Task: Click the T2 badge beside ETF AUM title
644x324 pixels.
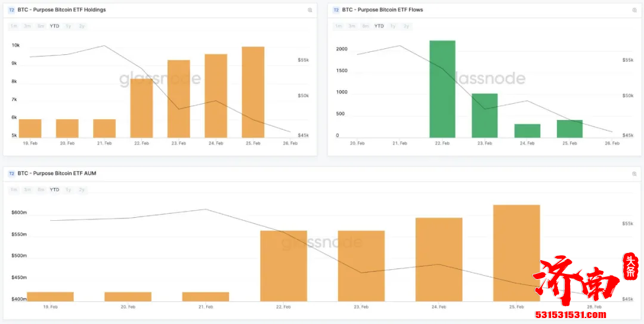Action: point(11,174)
